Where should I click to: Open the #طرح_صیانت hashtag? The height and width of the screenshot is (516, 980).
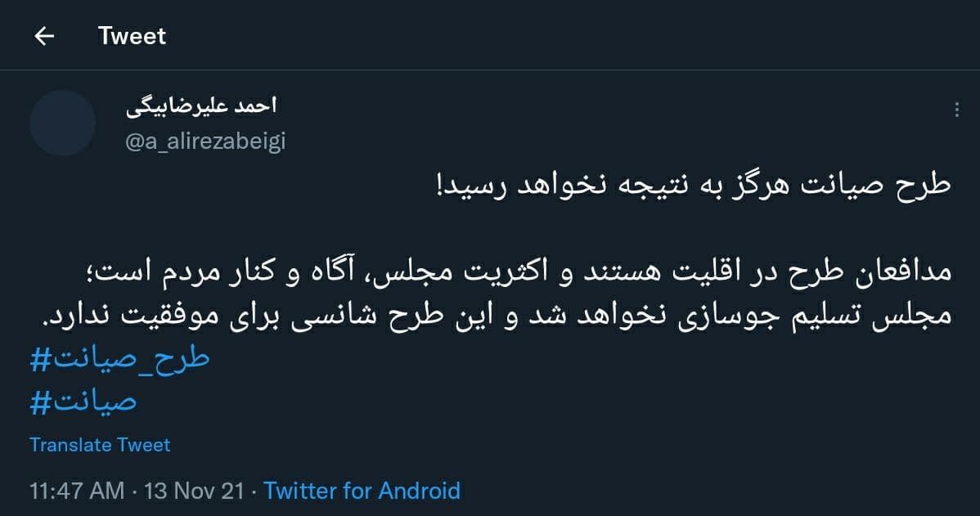120,358
